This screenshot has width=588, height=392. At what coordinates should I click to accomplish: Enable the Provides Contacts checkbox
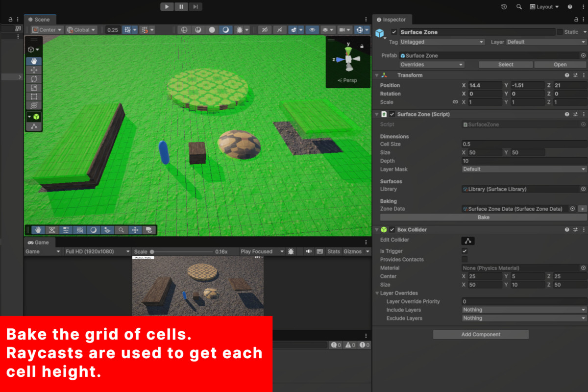(465, 259)
